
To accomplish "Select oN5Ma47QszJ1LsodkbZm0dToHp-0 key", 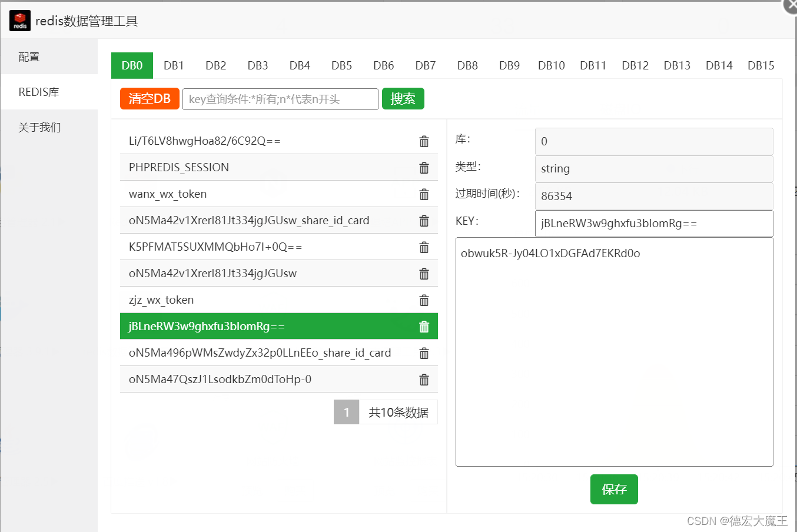I will (x=279, y=380).
